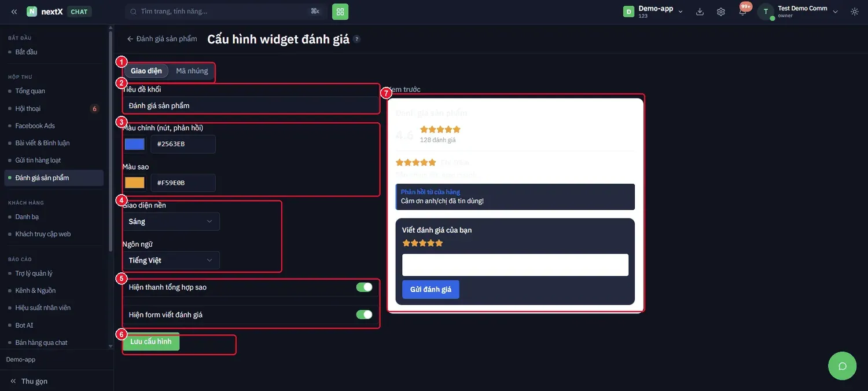Click the download icon in top bar
This screenshot has height=391, width=868.
(x=700, y=12)
